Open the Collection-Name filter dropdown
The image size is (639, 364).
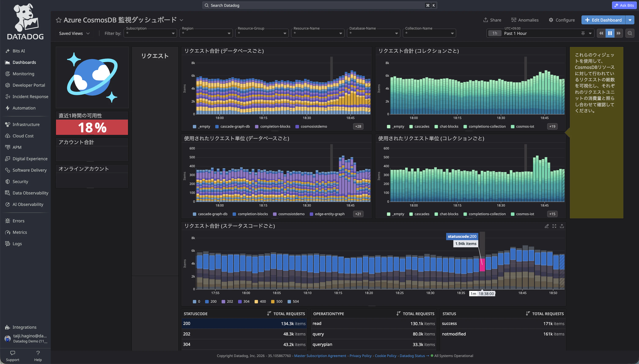pos(429,33)
